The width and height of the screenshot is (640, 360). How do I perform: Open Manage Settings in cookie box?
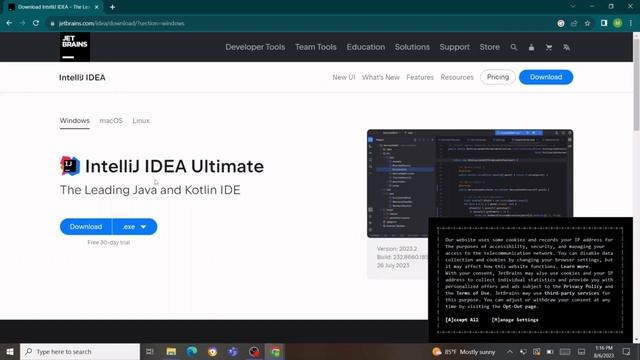pos(515,320)
